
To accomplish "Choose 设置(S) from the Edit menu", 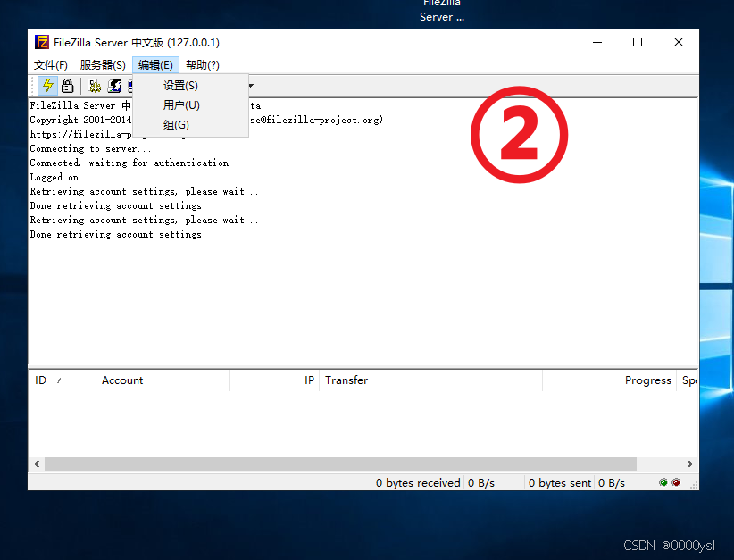I will pos(190,86).
